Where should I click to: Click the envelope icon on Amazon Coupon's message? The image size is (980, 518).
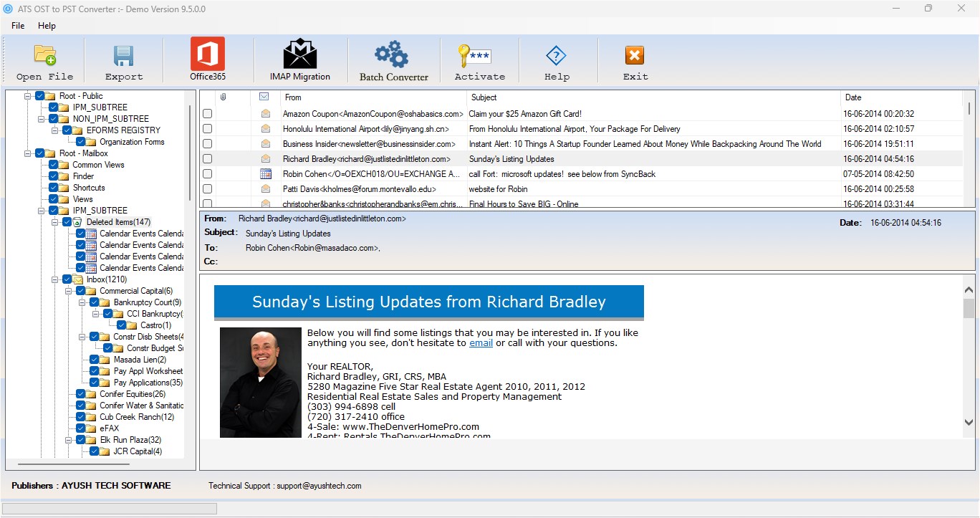click(x=266, y=113)
